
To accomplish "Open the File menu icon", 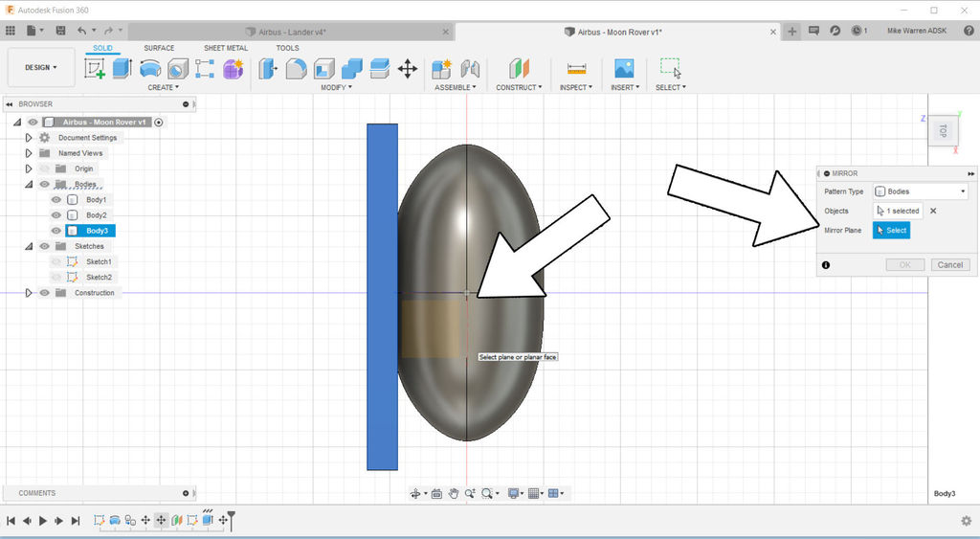I will [32, 30].
